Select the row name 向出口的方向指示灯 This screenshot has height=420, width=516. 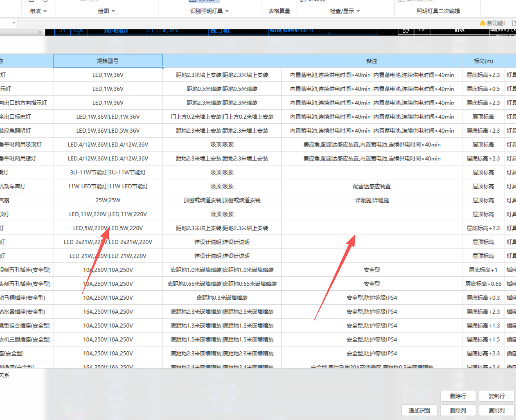coord(26,103)
